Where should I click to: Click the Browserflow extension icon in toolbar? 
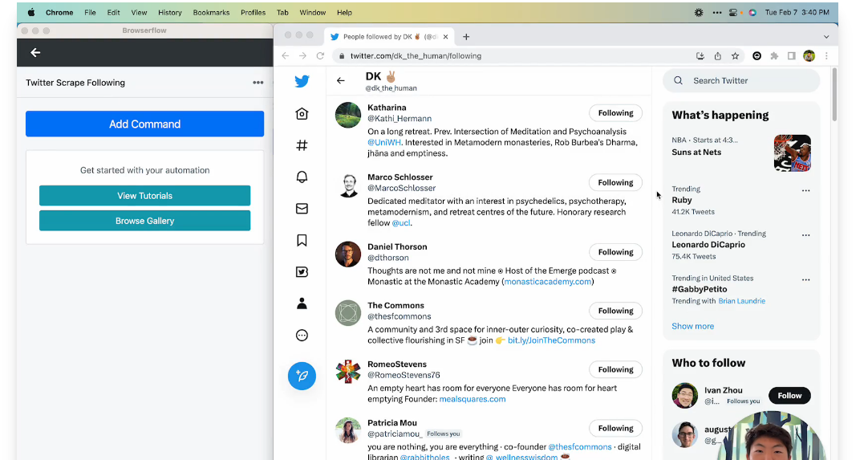756,55
